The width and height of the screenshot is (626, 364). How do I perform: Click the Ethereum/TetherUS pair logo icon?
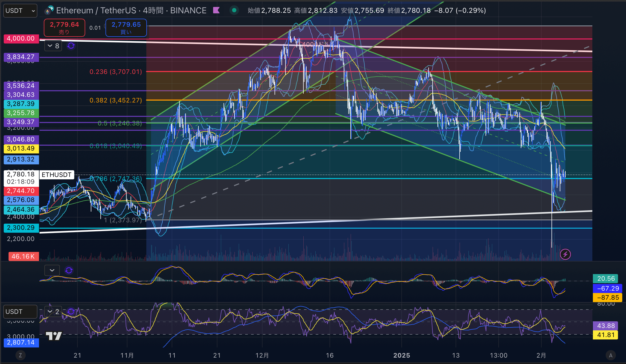[x=49, y=10]
